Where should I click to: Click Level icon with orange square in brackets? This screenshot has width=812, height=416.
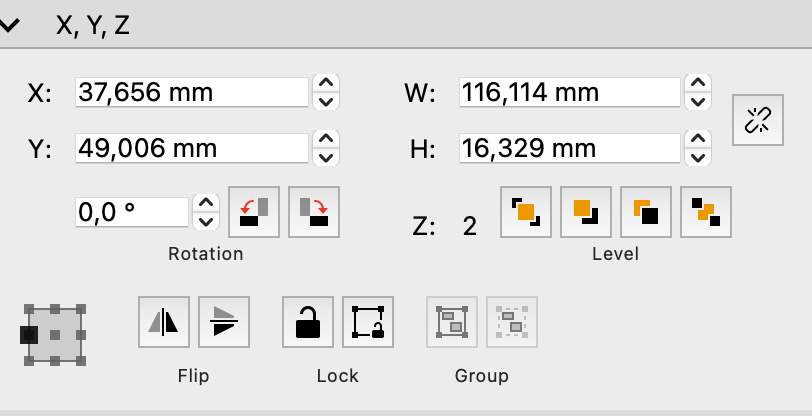tap(525, 211)
